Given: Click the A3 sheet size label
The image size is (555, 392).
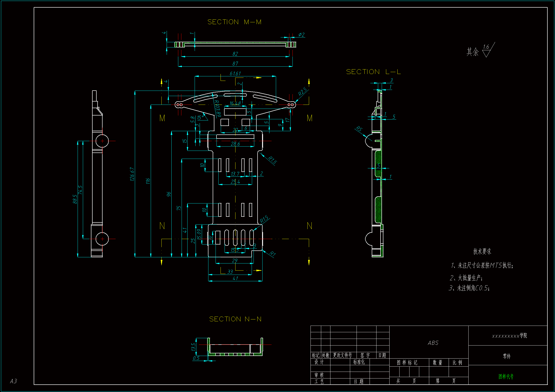Looking at the screenshot, I should point(13,381).
